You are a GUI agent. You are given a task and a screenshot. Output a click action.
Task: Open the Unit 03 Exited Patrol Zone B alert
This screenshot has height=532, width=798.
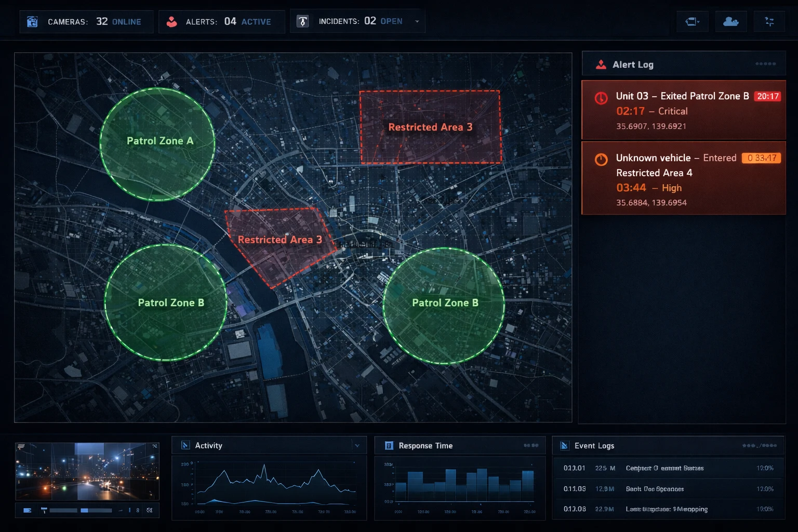tap(683, 110)
